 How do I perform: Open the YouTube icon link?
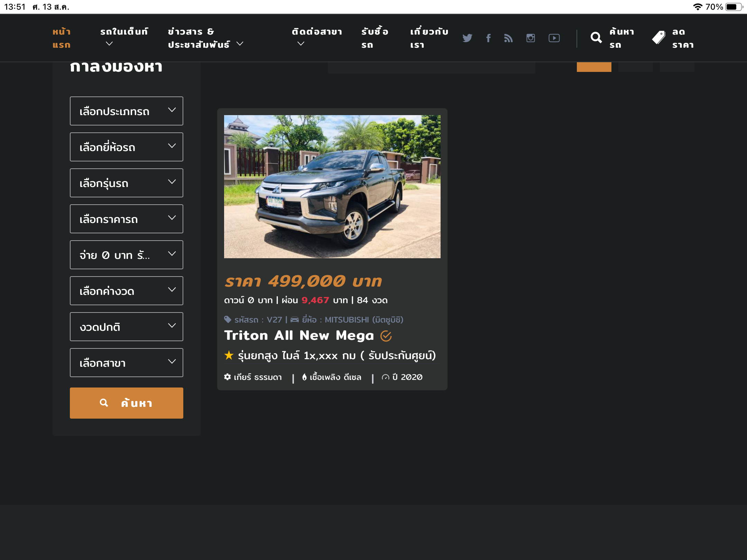554,38
